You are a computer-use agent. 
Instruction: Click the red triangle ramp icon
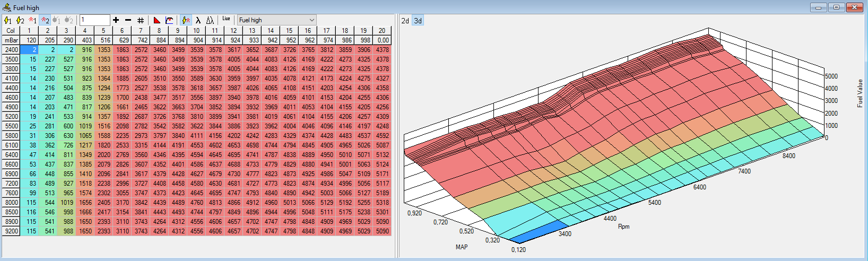[x=157, y=20]
